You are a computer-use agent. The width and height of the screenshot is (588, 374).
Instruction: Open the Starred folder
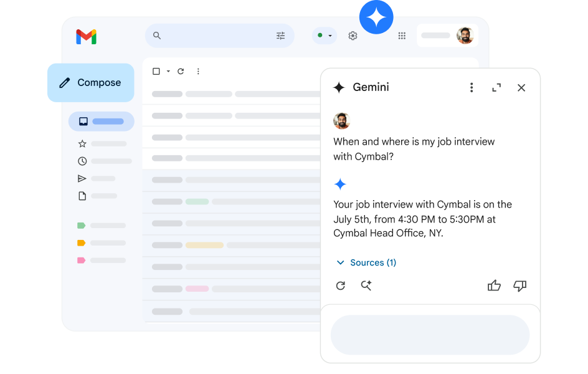[82, 143]
